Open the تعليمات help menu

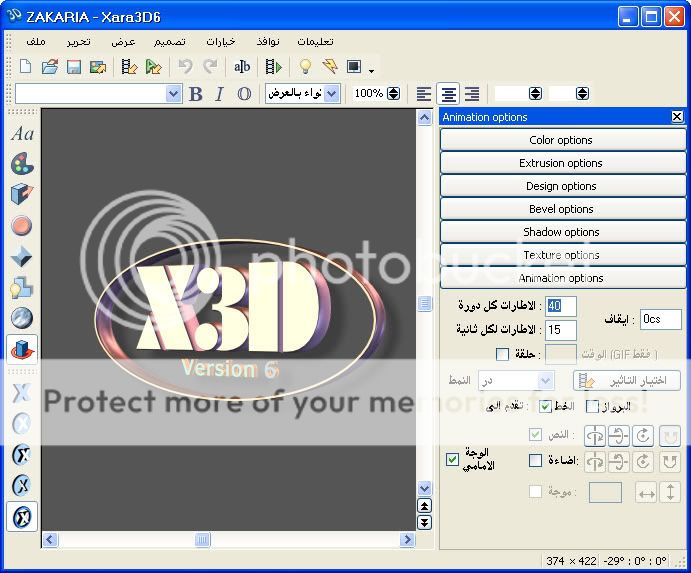(x=315, y=41)
